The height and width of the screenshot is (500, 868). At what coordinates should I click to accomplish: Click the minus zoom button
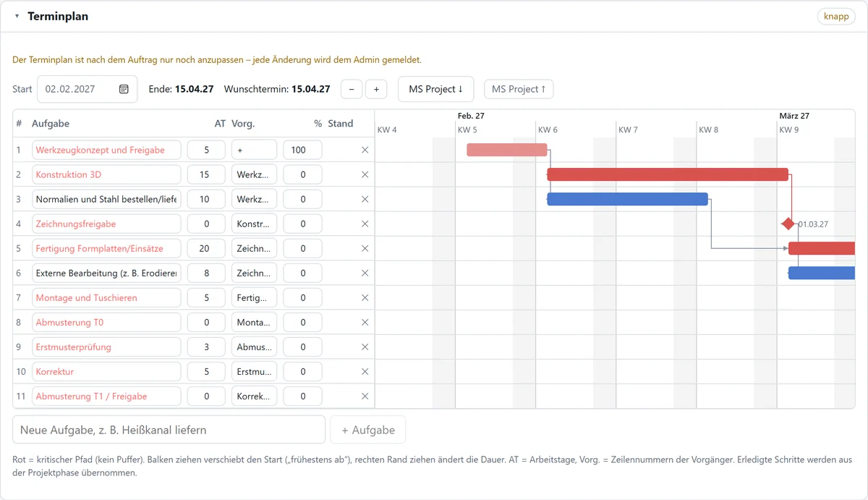[352, 89]
